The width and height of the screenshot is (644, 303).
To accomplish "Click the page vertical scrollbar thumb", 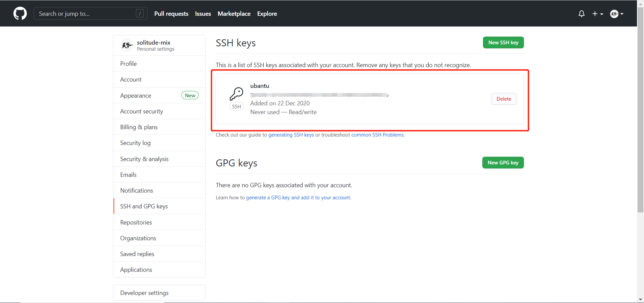I will 640,110.
